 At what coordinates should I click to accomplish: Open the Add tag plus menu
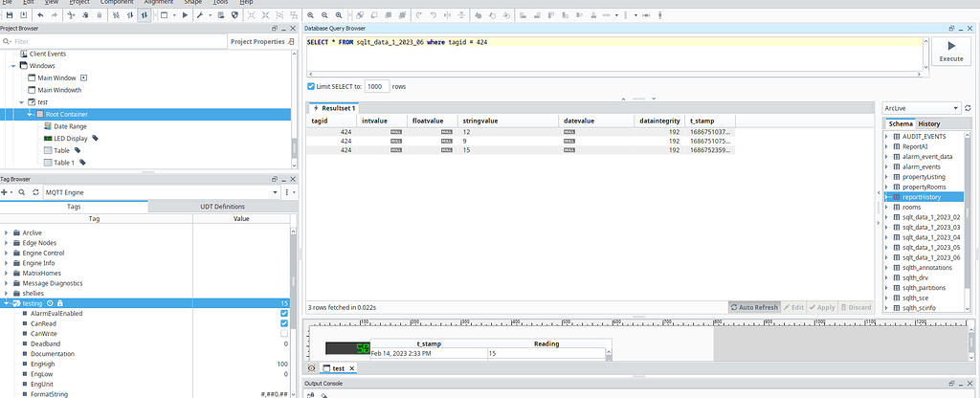(7, 192)
